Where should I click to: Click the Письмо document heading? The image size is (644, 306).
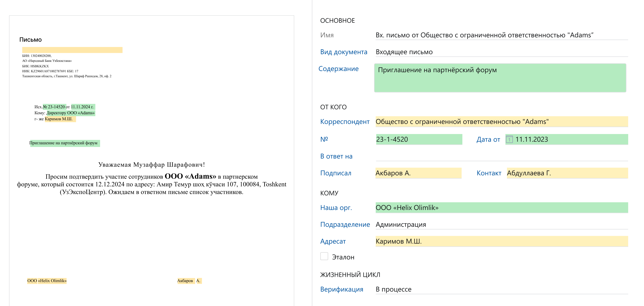(31, 40)
